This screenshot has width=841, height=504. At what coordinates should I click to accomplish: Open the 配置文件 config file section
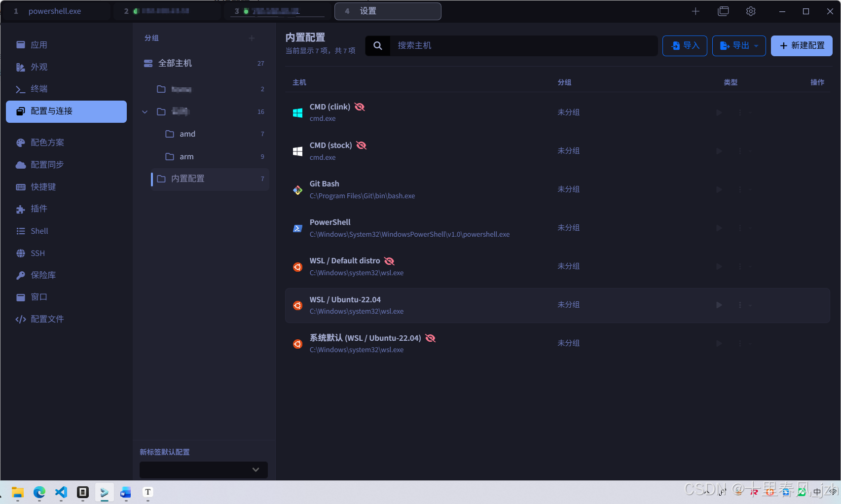(66, 319)
